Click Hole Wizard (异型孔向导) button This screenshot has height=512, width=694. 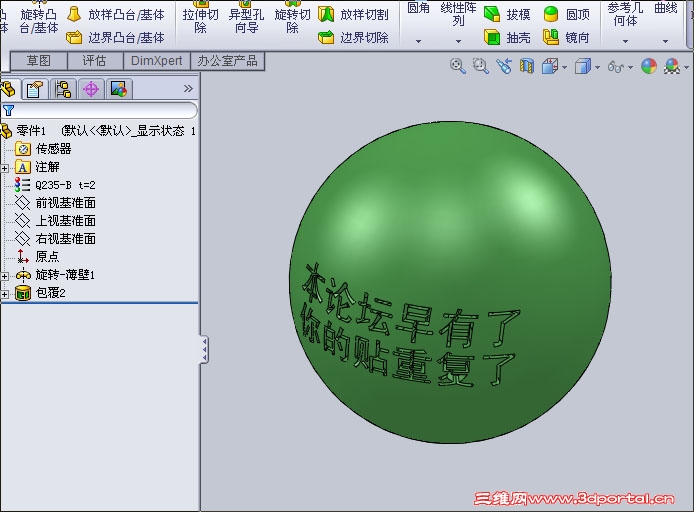(x=247, y=21)
